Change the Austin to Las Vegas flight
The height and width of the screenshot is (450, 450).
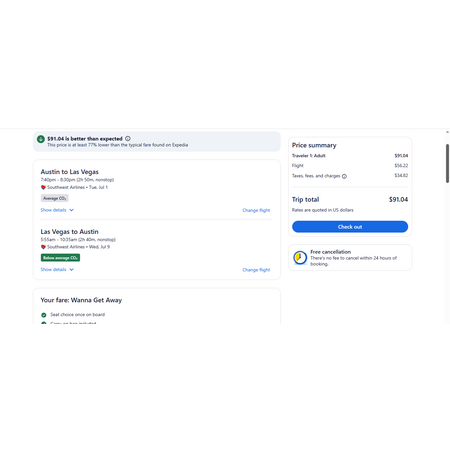pyautogui.click(x=256, y=210)
